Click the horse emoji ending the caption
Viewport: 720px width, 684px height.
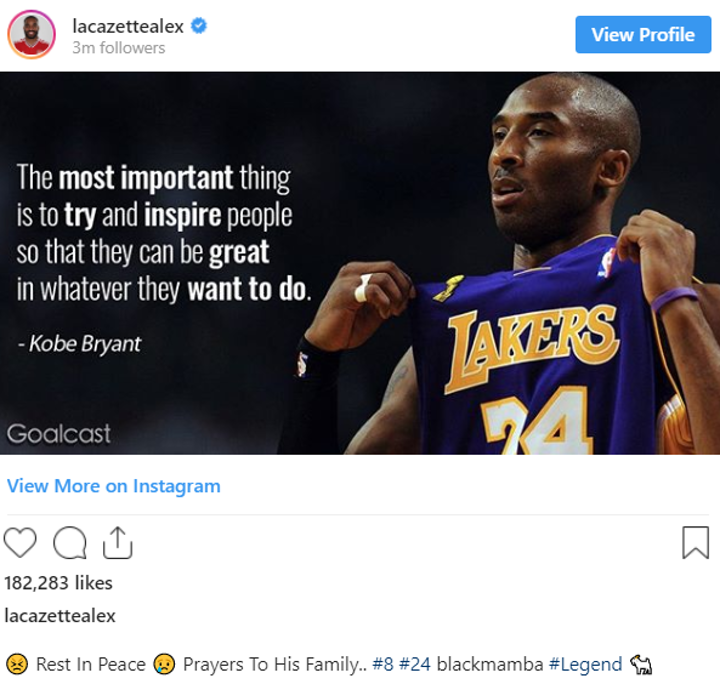click(640, 664)
